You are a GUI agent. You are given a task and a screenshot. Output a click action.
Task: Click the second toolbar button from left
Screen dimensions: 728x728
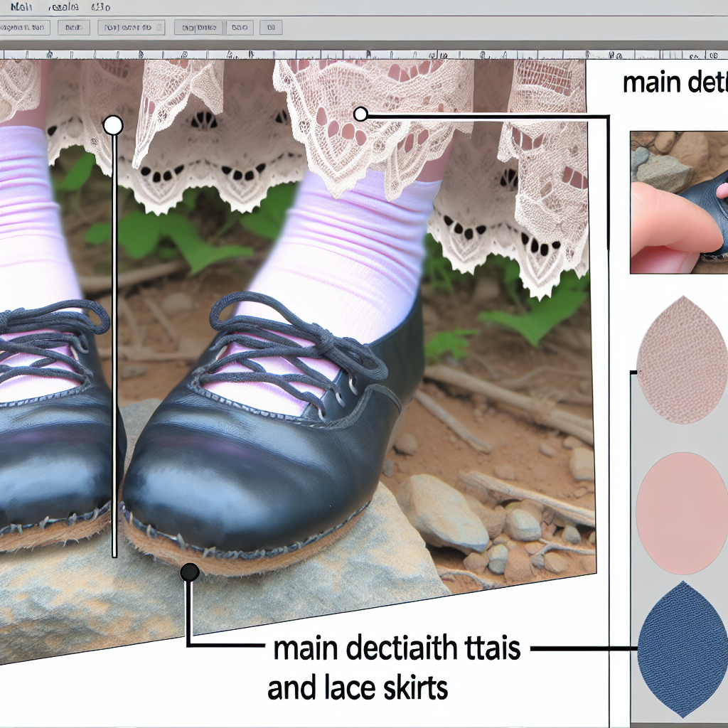tap(73, 28)
